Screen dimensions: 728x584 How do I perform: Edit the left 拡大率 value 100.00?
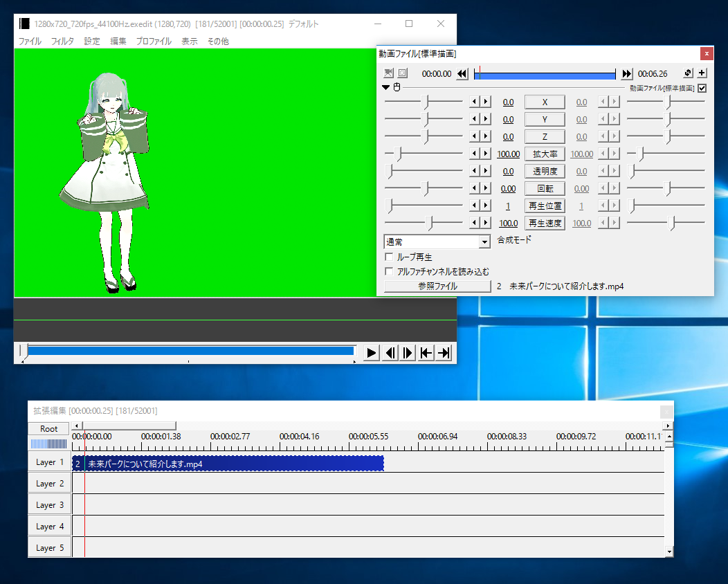508,154
